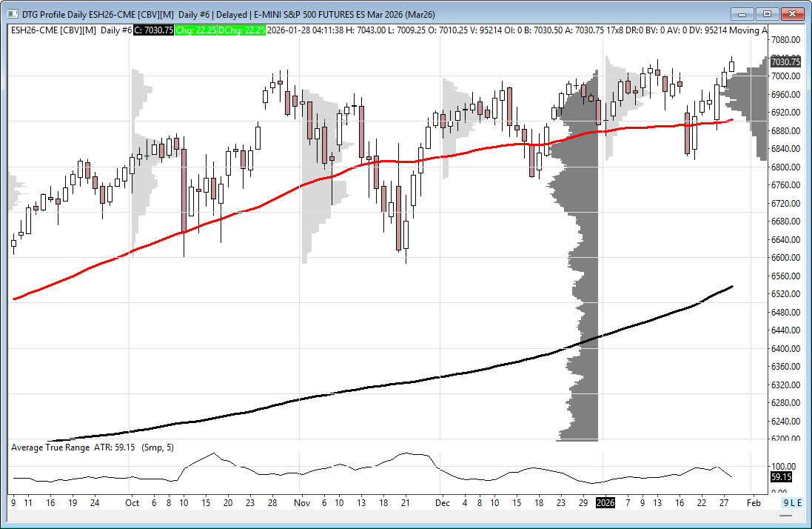Viewport: 812px width, 529px height.
Task: Click the Nov label on time axis
Action: tap(300, 502)
